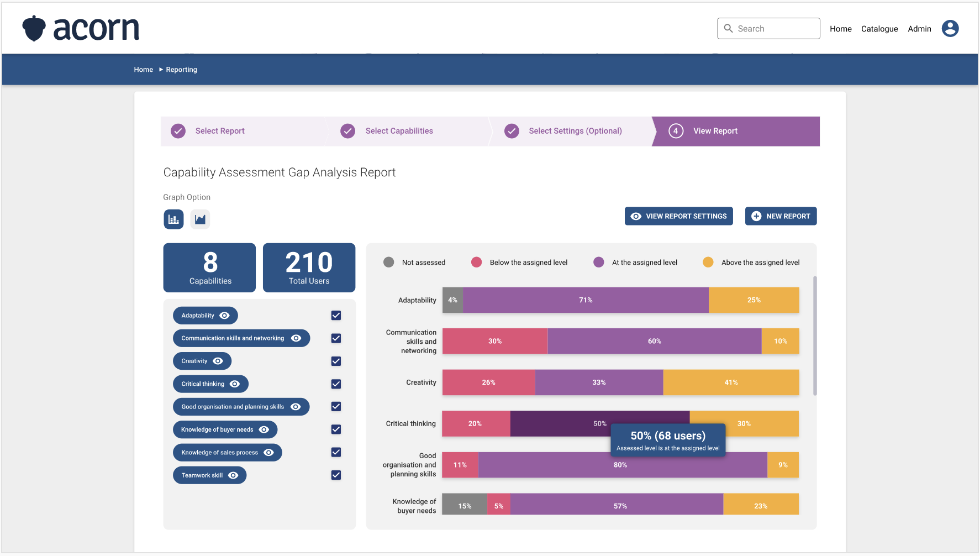980x556 pixels.
Task: Navigate to Home via the breadcrumb
Action: pyautogui.click(x=143, y=69)
